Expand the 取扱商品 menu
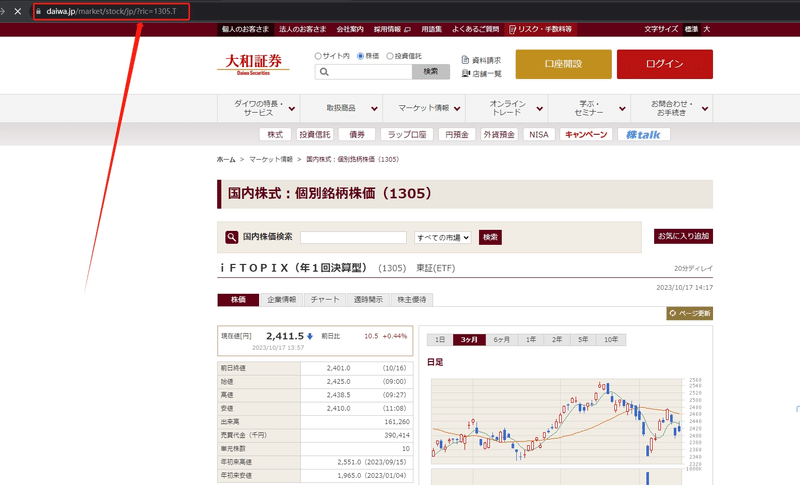 341,108
